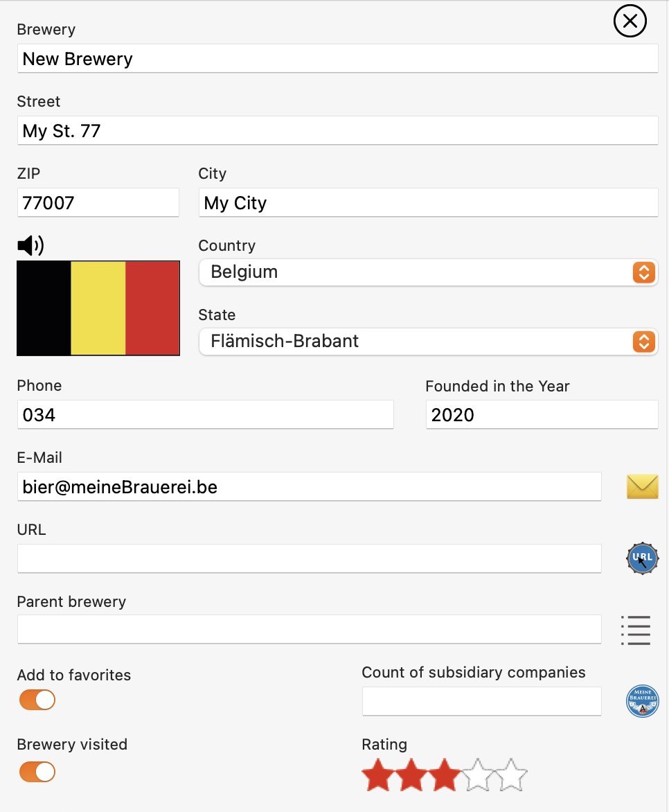Click the yellow e-mail envelope icon
Viewport: 669px width, 812px height.
(x=642, y=486)
